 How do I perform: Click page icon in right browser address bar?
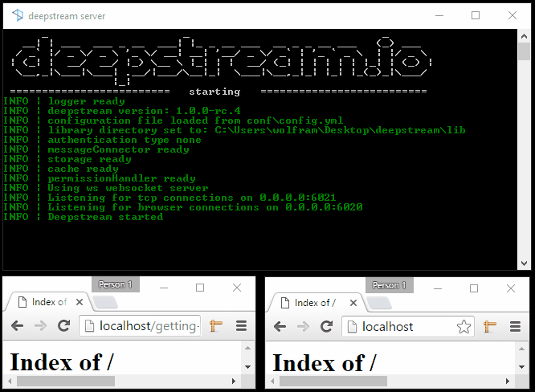tap(352, 327)
